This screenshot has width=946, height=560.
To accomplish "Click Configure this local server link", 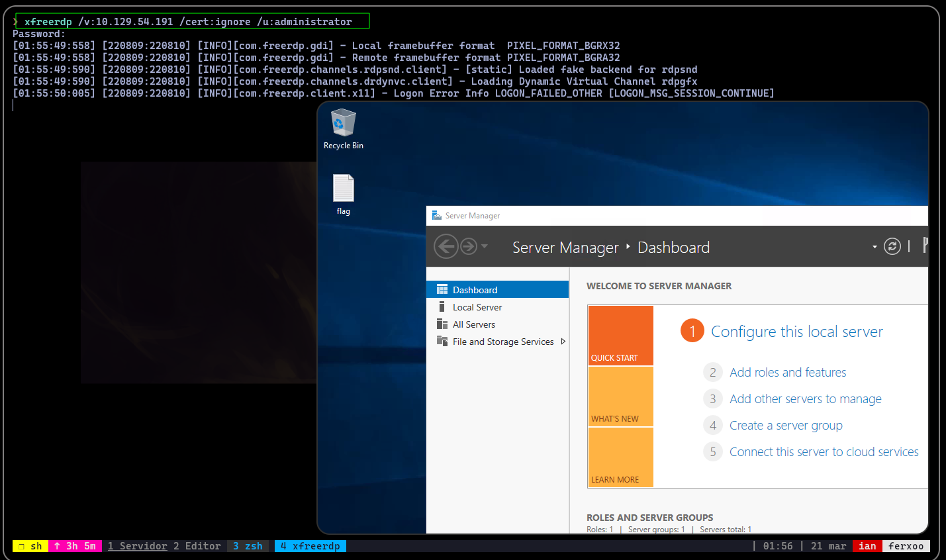I will pyautogui.click(x=797, y=332).
